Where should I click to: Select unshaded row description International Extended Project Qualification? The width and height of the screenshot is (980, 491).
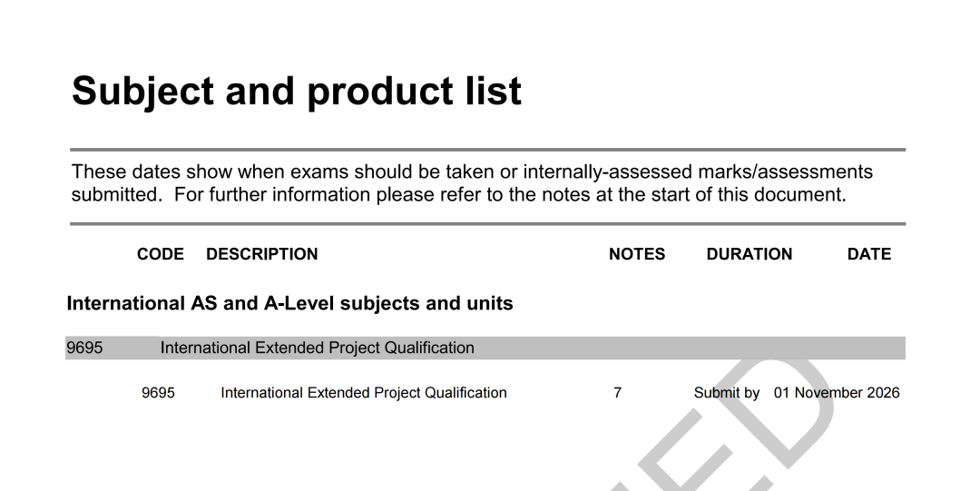(x=364, y=393)
